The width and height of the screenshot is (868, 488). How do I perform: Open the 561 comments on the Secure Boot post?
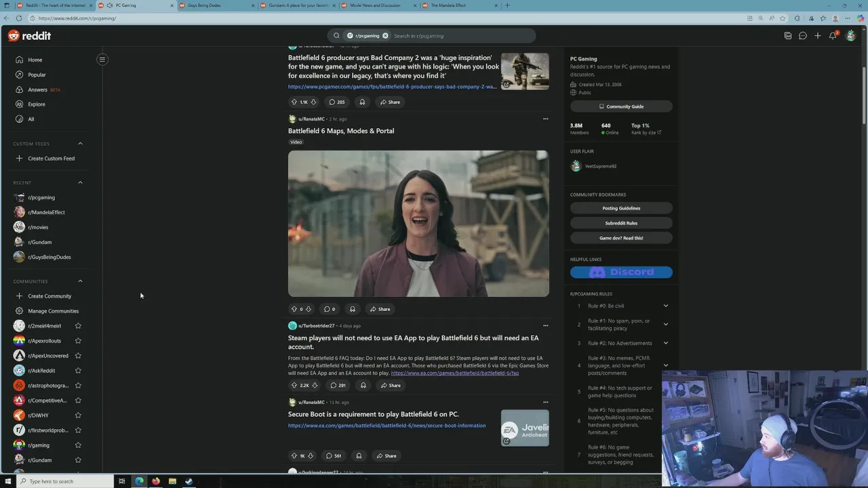point(334,455)
